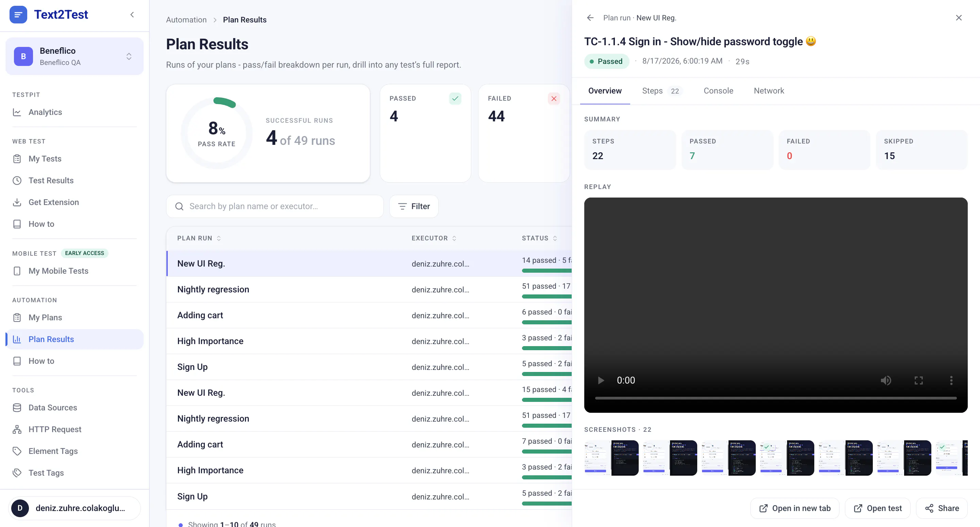Screen dimensions: 980x527
Task: Open the lower How to under Automation
Action: 75,361
